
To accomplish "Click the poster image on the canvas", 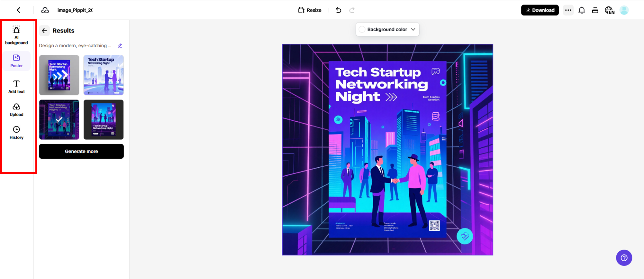I will click(x=387, y=150).
